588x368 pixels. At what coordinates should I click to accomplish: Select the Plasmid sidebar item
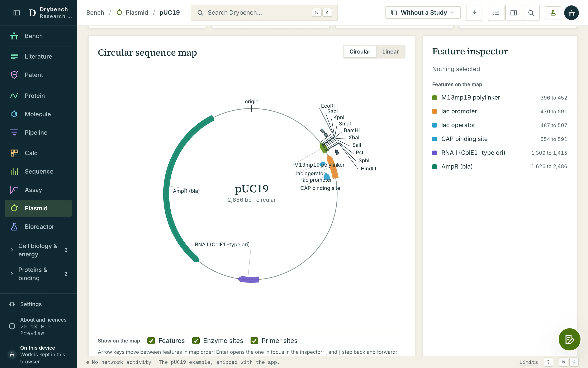tap(38, 208)
